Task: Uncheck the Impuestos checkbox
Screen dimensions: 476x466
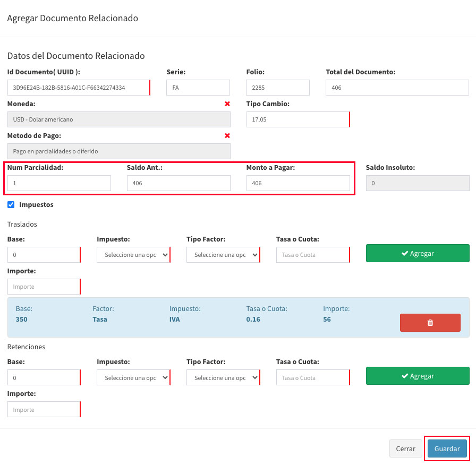Action: [x=11, y=204]
